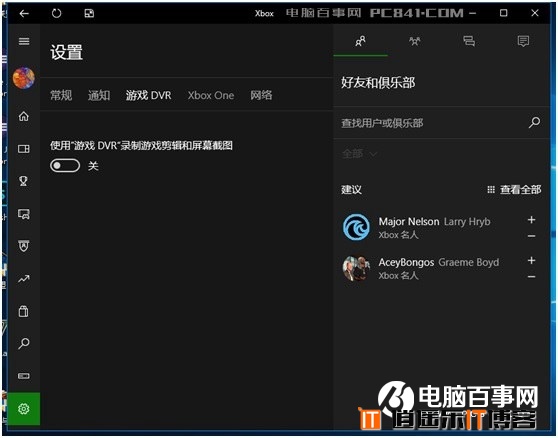558x438 pixels.
Task: Select the 游戏 DVR settings tab
Action: tap(148, 95)
